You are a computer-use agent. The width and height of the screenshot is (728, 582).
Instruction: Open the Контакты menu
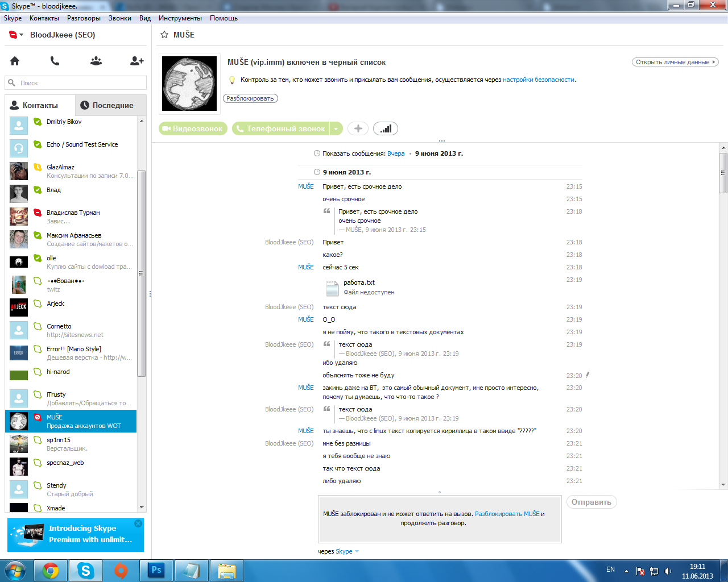click(x=44, y=18)
